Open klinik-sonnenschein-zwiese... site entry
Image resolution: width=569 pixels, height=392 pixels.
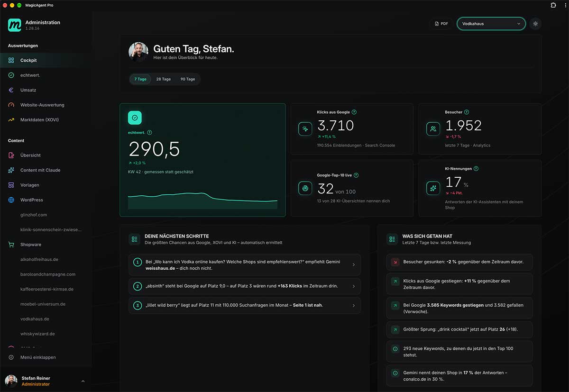[x=51, y=229]
